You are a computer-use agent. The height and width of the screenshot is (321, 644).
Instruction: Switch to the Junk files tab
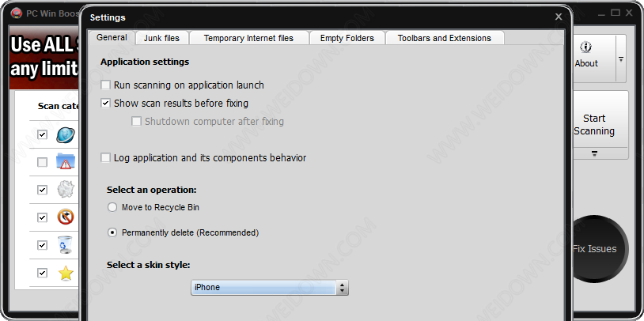(162, 38)
